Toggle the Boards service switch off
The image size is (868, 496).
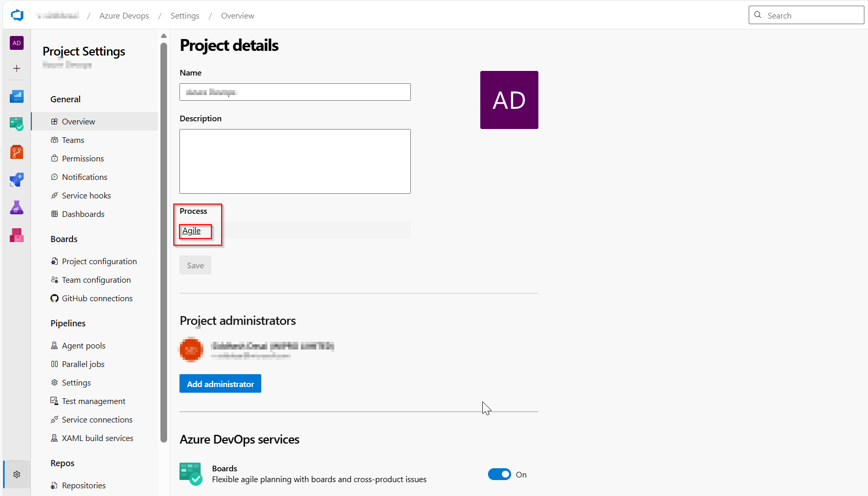499,474
